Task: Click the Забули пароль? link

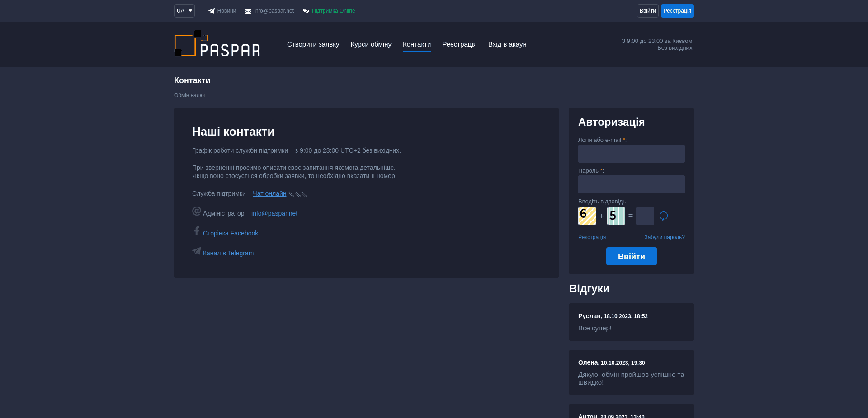Action: [664, 237]
